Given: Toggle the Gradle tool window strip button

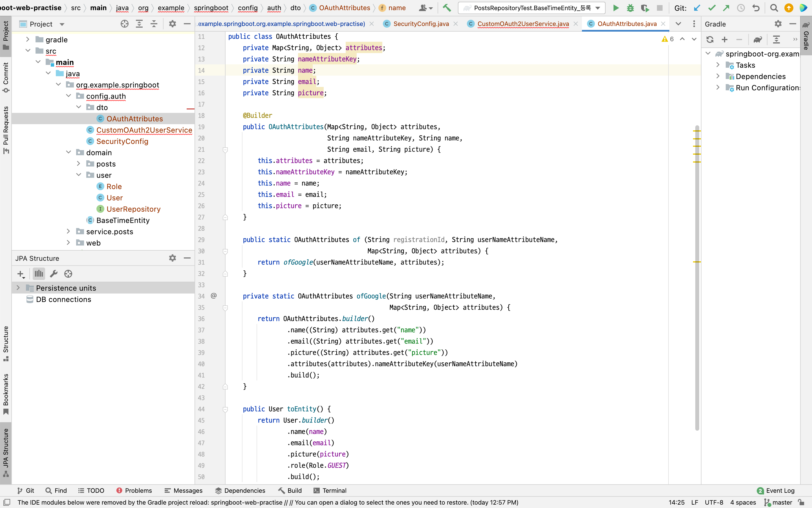Looking at the screenshot, I should (x=806, y=36).
